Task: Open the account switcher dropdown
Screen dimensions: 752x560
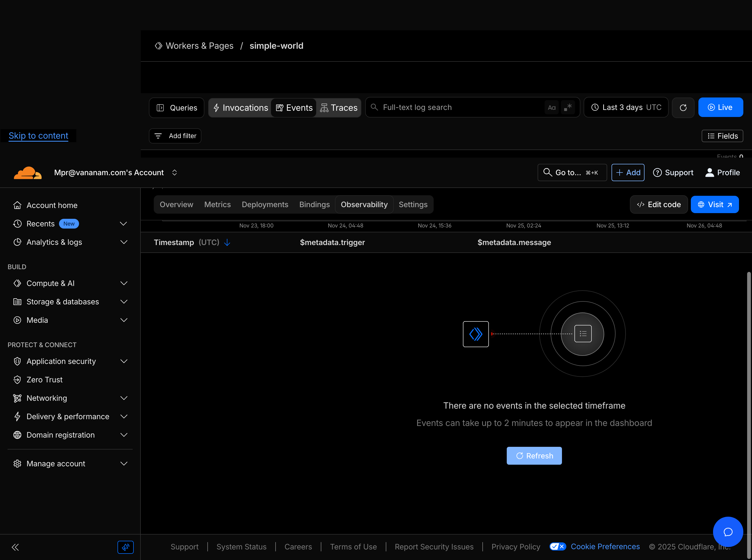Action: point(175,172)
